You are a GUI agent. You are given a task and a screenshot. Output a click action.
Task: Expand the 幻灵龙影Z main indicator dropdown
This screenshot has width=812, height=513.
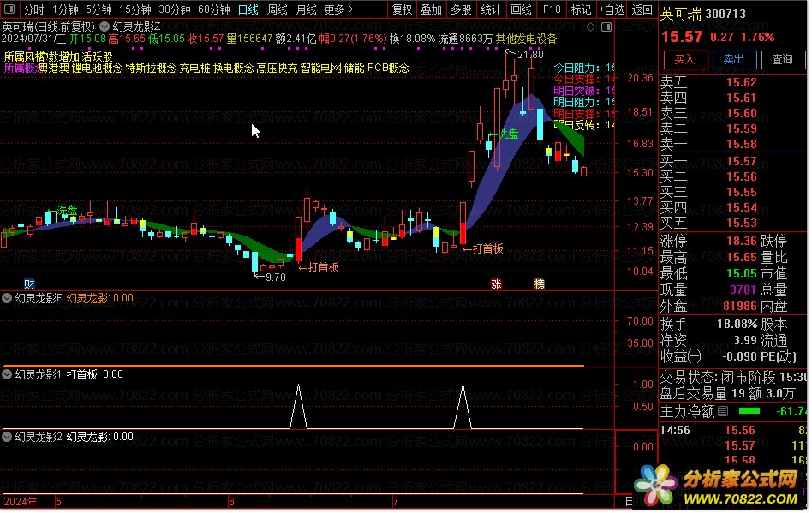click(104, 26)
